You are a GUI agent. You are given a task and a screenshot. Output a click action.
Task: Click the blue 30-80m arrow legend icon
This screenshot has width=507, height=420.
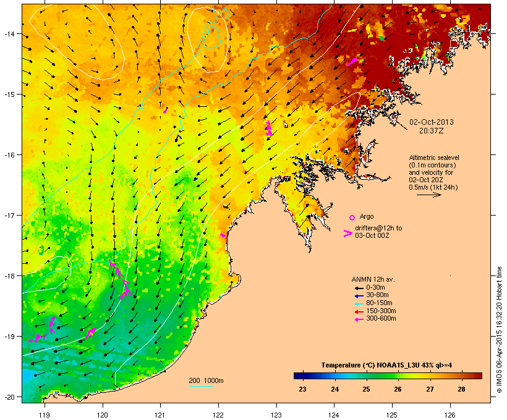click(x=359, y=296)
